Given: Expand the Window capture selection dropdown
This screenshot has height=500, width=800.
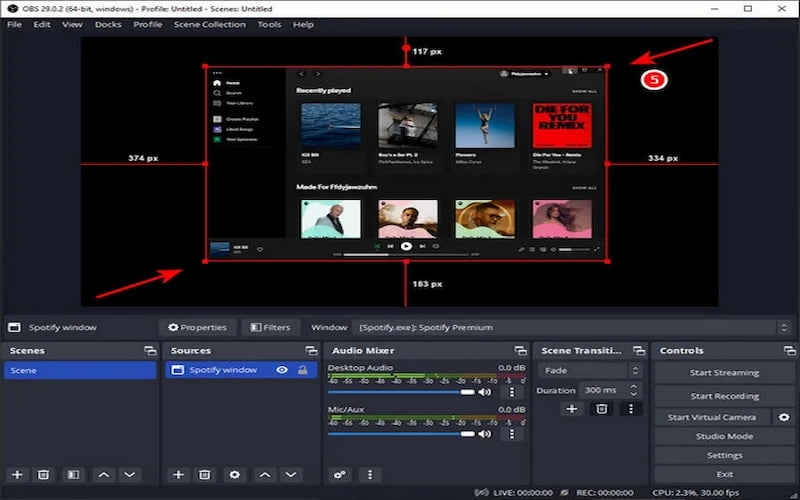Looking at the screenshot, I should click(782, 327).
